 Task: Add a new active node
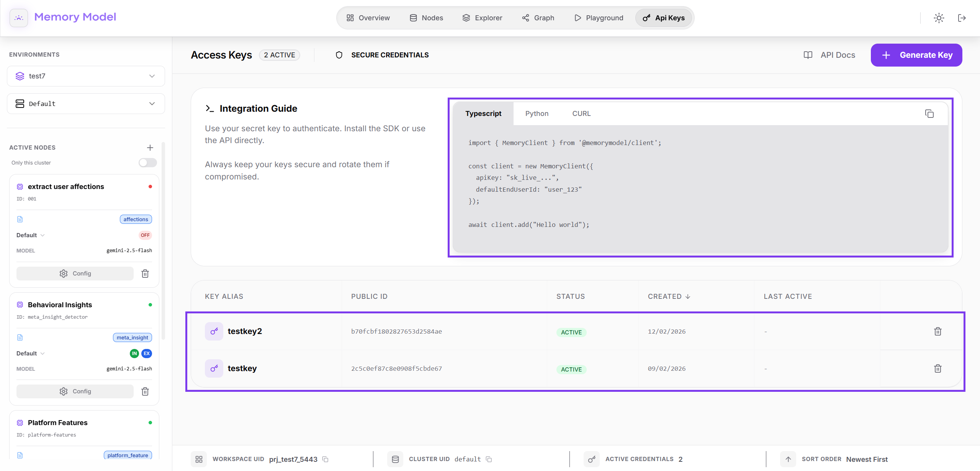click(150, 148)
